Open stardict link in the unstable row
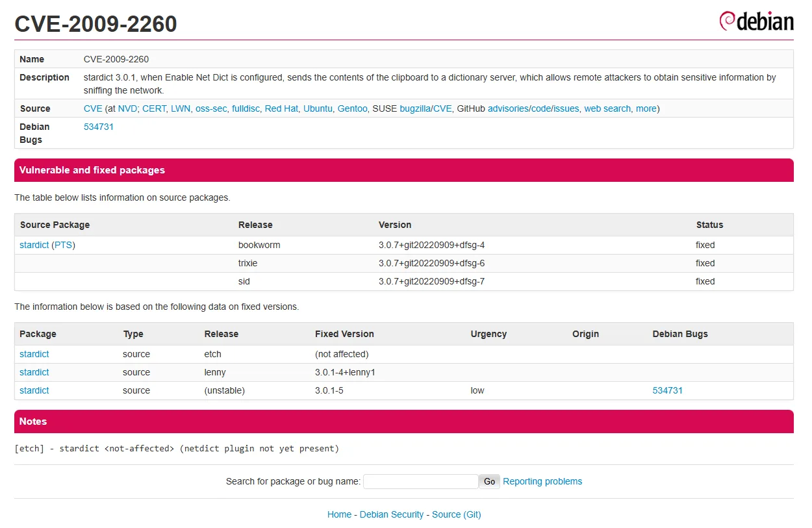Viewport: 812px width, 528px height. (34, 390)
